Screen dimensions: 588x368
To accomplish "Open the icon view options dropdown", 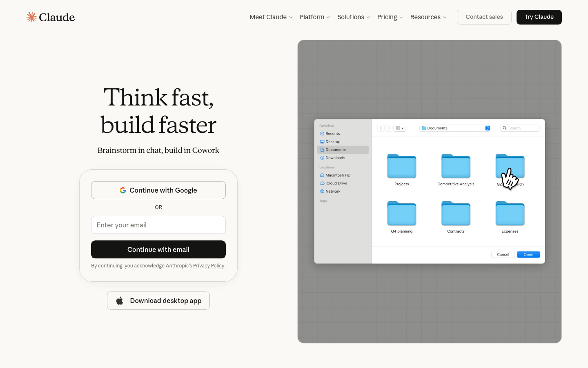I will [x=400, y=128].
